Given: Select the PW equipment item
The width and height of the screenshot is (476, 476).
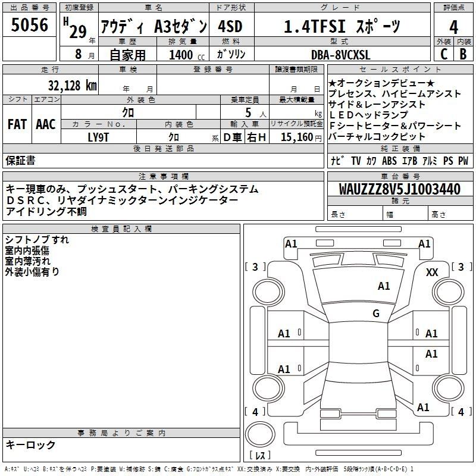Looking at the screenshot, I should coord(463,161).
